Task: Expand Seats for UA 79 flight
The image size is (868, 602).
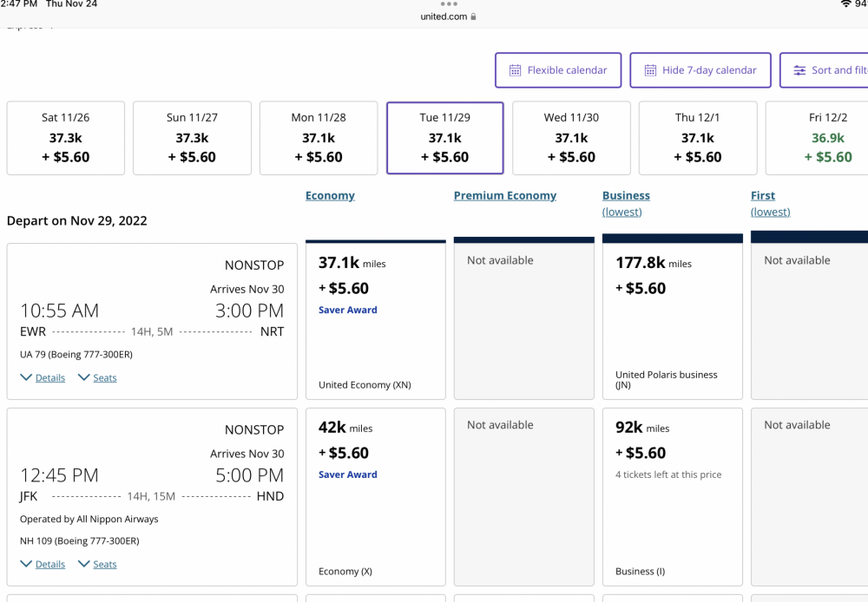Action: (x=97, y=378)
